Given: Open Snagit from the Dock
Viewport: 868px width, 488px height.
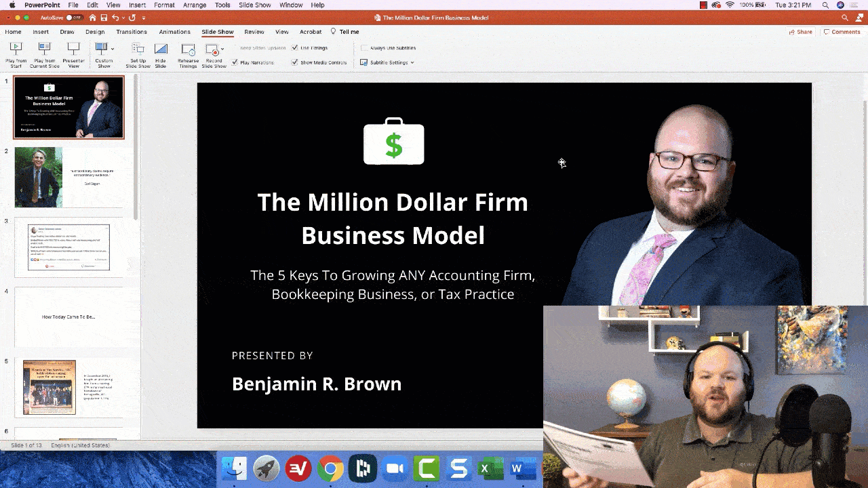Looking at the screenshot, I should (459, 469).
